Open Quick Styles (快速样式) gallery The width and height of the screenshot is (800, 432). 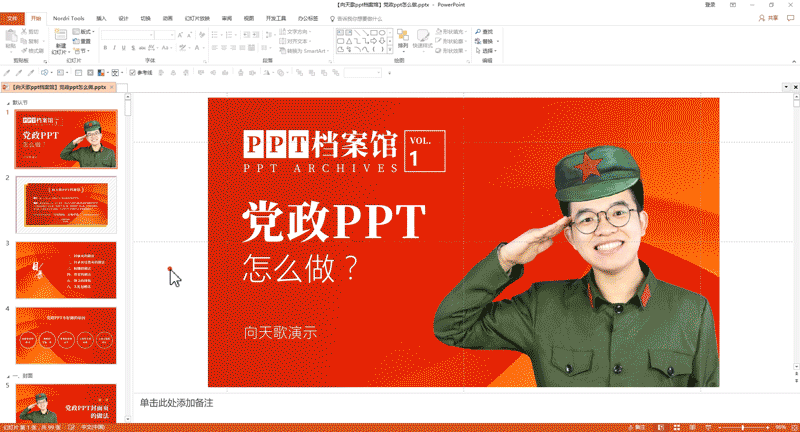click(x=422, y=39)
